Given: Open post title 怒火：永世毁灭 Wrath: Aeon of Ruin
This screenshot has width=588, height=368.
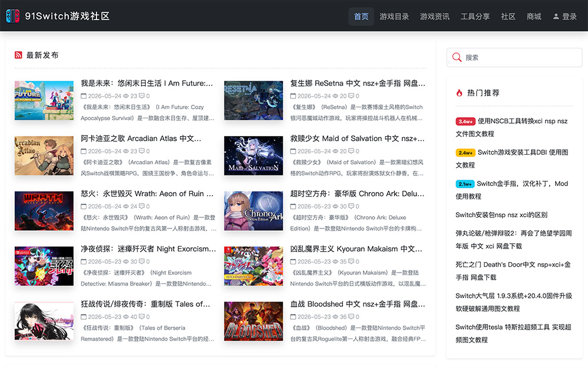Looking at the screenshot, I should coord(147,194).
